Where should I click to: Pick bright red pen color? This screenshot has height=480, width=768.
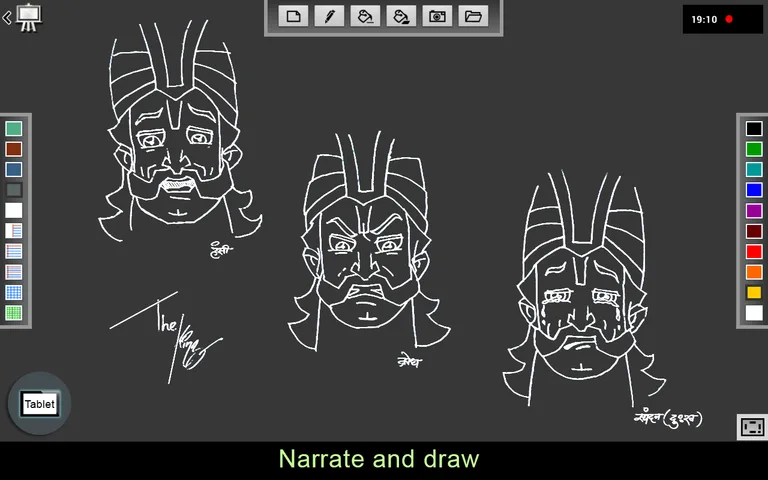pyautogui.click(x=754, y=251)
